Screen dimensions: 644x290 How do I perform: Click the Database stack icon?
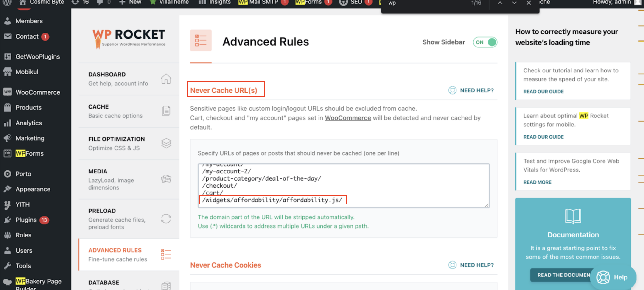click(166, 285)
